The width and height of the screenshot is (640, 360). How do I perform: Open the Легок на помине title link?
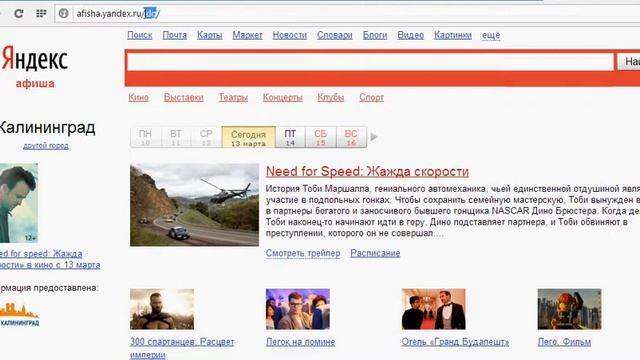tap(300, 342)
